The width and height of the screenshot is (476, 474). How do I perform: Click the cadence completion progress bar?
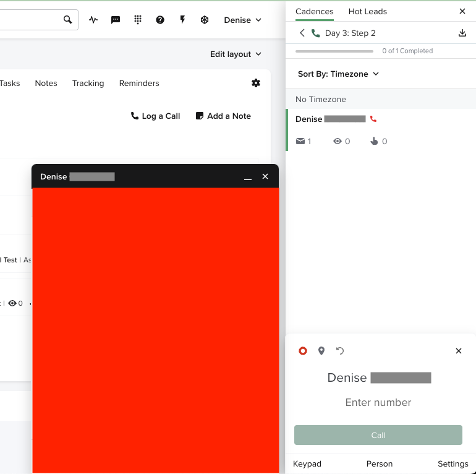click(334, 51)
